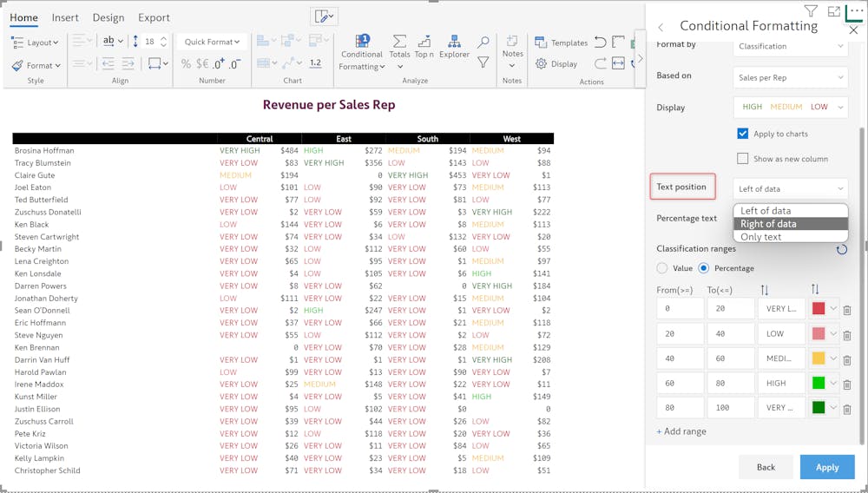Open the Explorer hierarchy tool

point(454,47)
